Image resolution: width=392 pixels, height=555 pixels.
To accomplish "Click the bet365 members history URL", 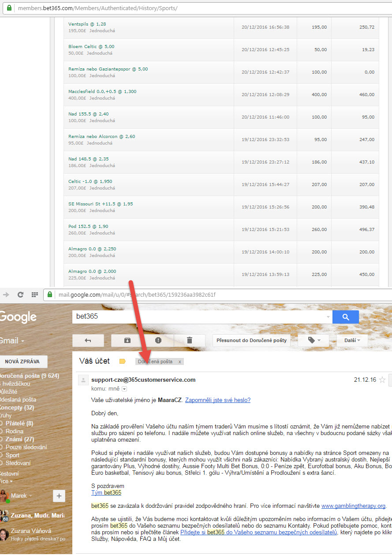I will click(97, 8).
